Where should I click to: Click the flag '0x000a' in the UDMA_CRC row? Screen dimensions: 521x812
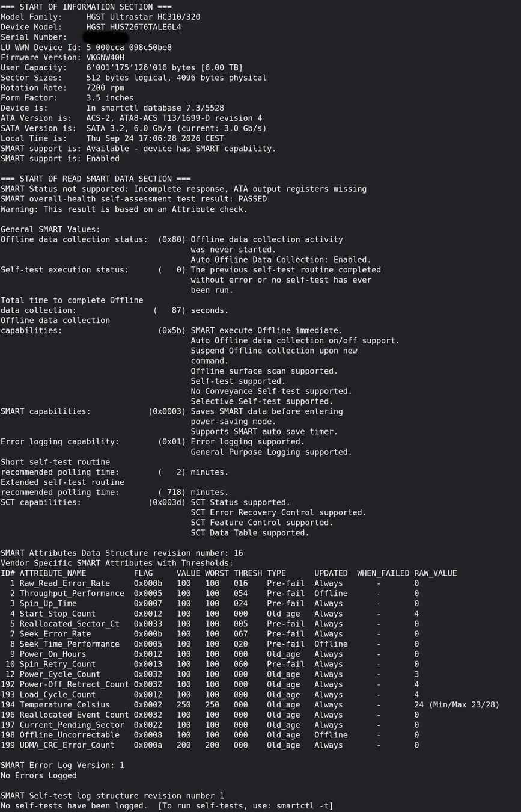[x=148, y=745]
